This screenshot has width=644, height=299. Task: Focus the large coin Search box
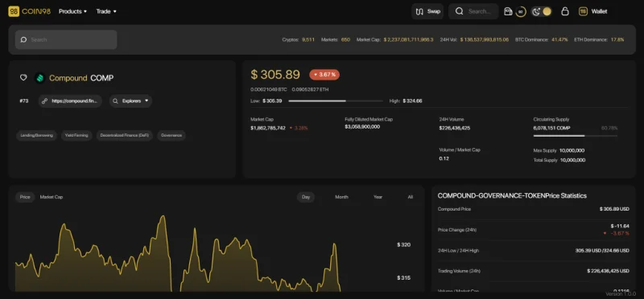[x=66, y=39]
